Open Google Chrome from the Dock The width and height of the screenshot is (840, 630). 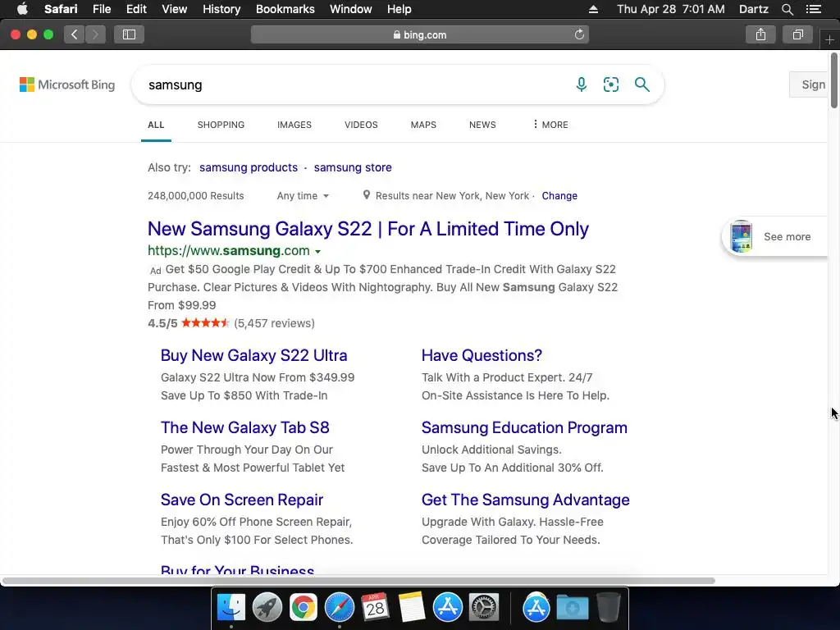coord(304,608)
